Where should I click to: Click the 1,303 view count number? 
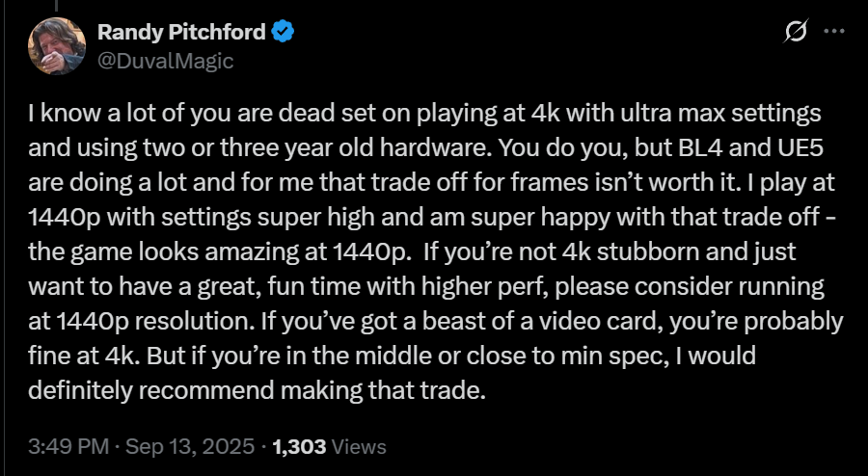coord(300,446)
